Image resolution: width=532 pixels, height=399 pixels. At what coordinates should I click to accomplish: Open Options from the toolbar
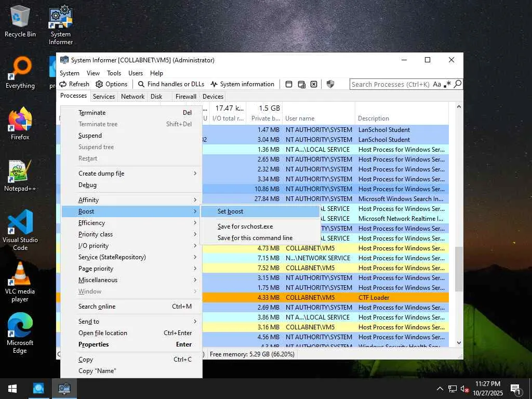pos(112,84)
